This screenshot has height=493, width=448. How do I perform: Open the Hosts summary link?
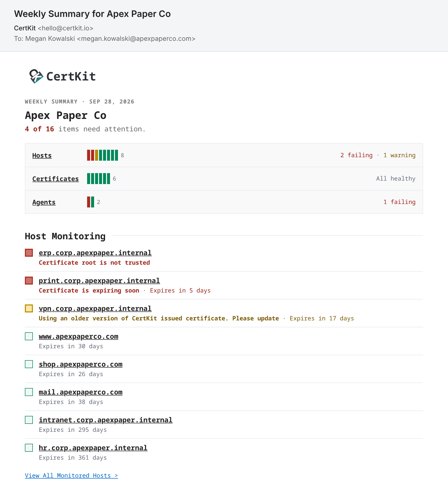[x=42, y=155]
